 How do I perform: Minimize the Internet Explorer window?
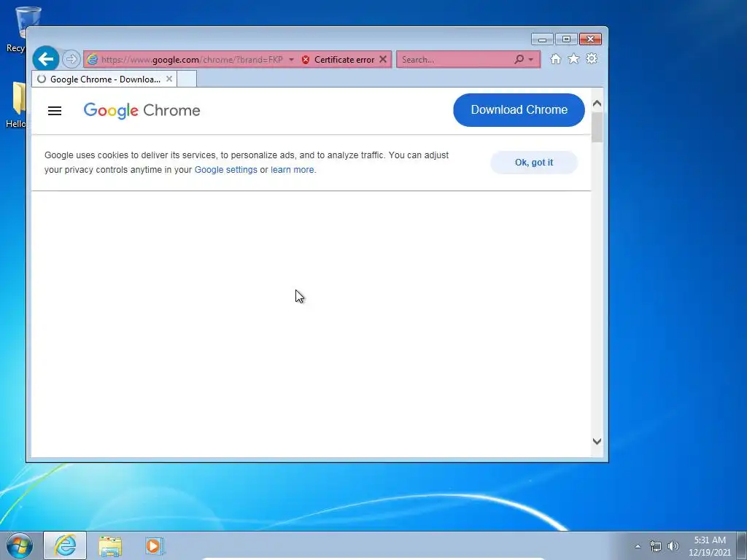pos(542,39)
